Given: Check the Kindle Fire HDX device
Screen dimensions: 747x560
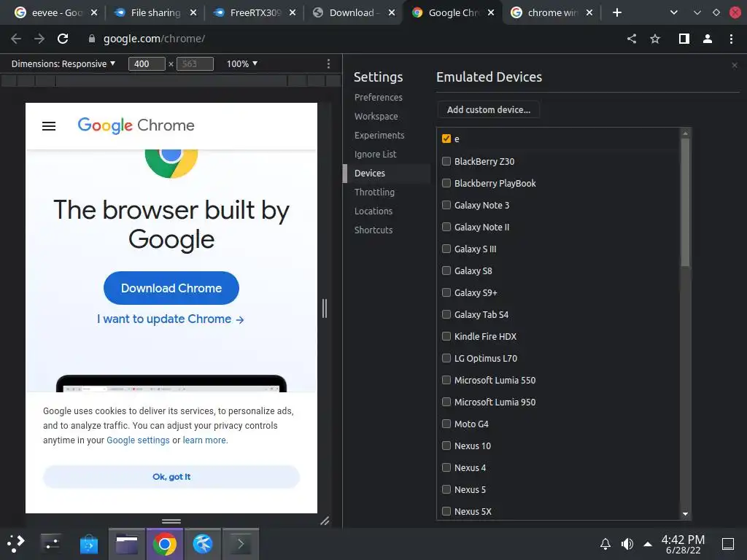Looking at the screenshot, I should 446,336.
